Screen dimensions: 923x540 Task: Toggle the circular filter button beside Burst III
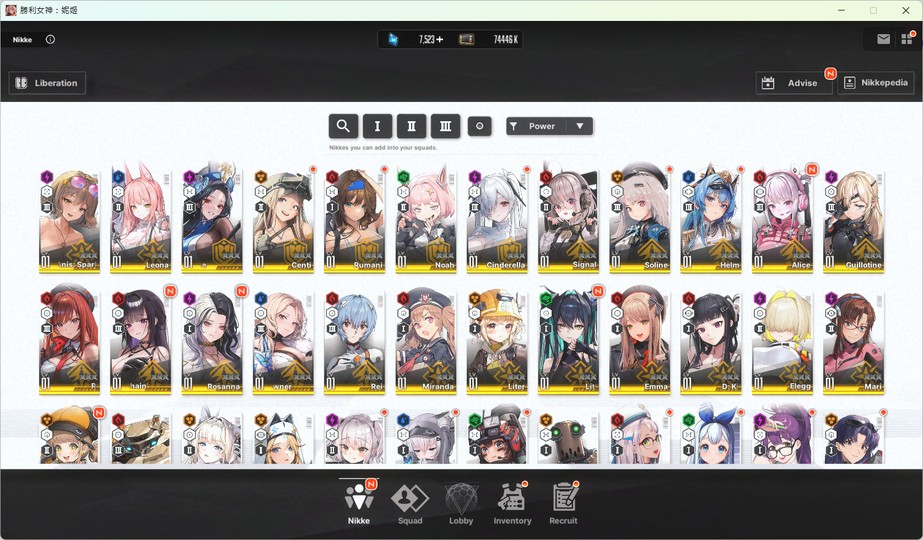coord(480,126)
